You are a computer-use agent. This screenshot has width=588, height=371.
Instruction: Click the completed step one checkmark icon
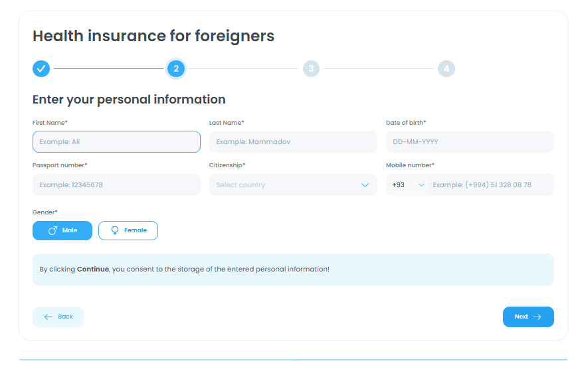point(41,68)
